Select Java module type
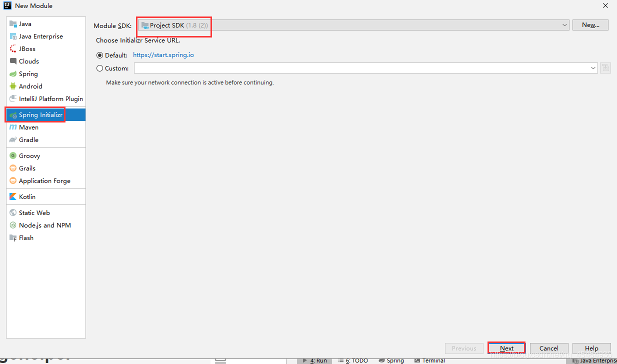The height and width of the screenshot is (364, 617). tap(46, 24)
